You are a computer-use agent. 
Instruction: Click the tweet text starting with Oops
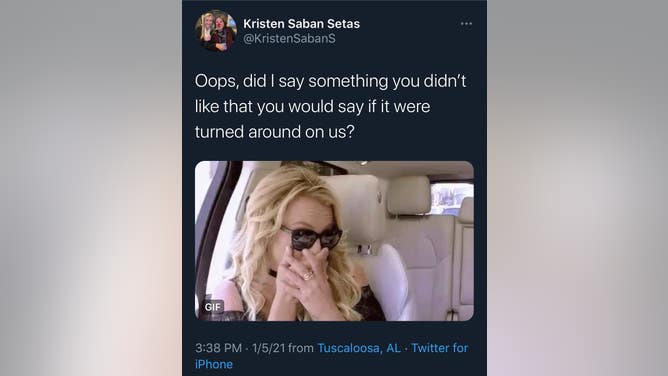tap(331, 106)
